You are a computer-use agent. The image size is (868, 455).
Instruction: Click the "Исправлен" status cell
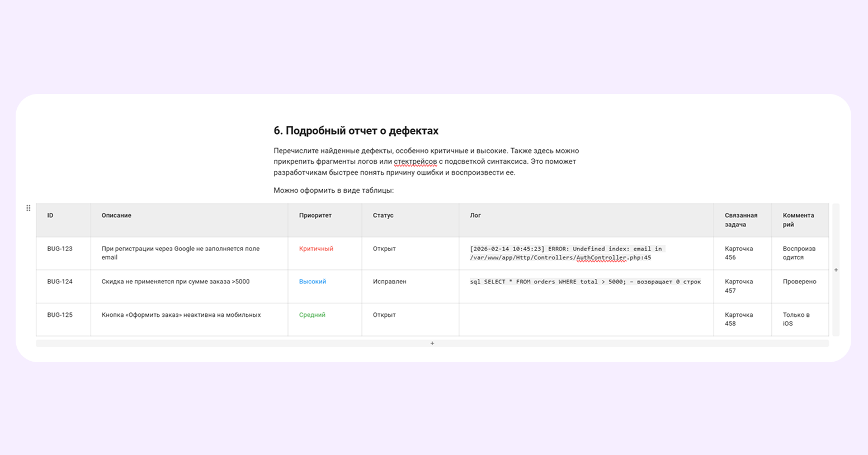click(x=389, y=282)
